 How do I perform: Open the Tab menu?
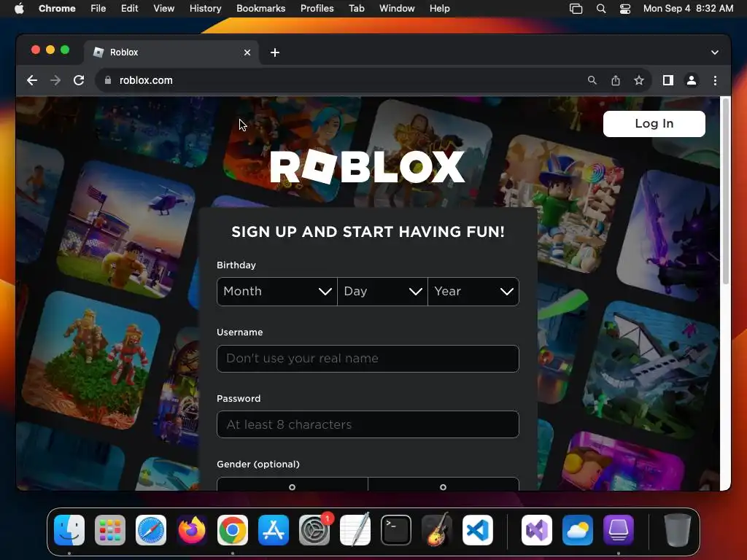coord(356,9)
